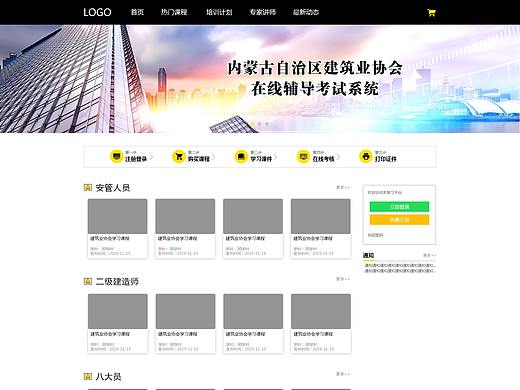Screen dimensions: 520x390
Task: Open 更多 link for 二级建造师 section
Action: coord(343,279)
